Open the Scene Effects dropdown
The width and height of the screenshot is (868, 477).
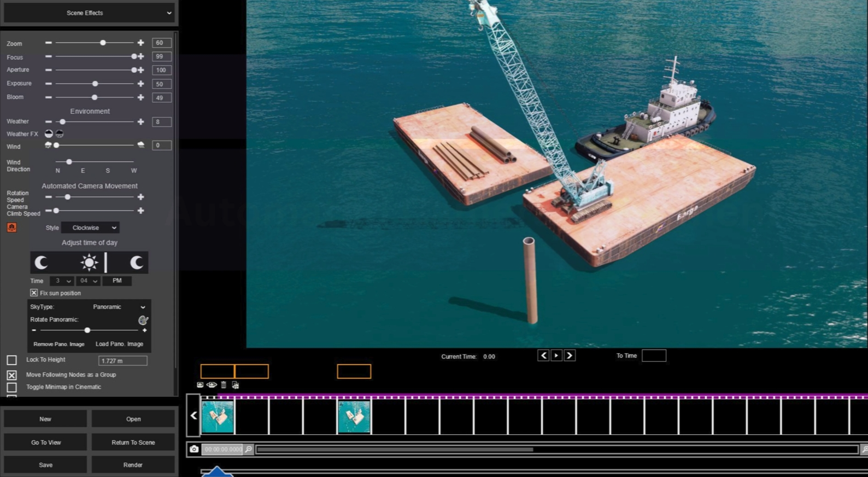coord(89,13)
